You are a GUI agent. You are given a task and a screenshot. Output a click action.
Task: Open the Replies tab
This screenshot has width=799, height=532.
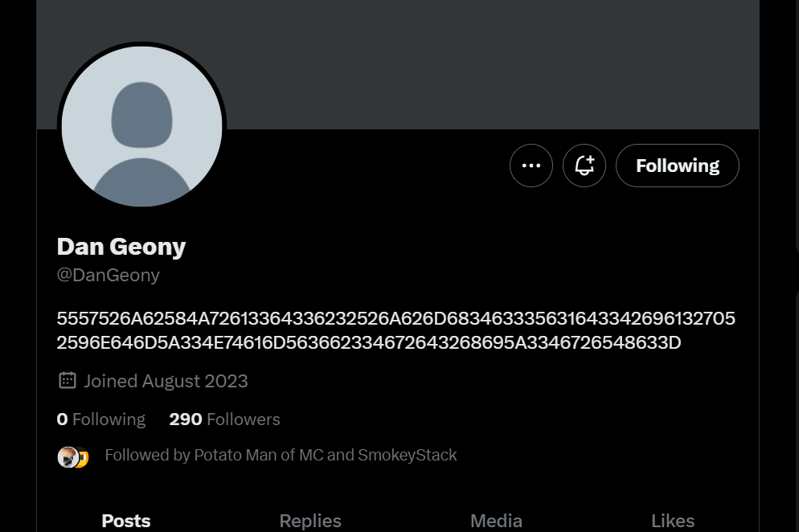pyautogui.click(x=310, y=521)
